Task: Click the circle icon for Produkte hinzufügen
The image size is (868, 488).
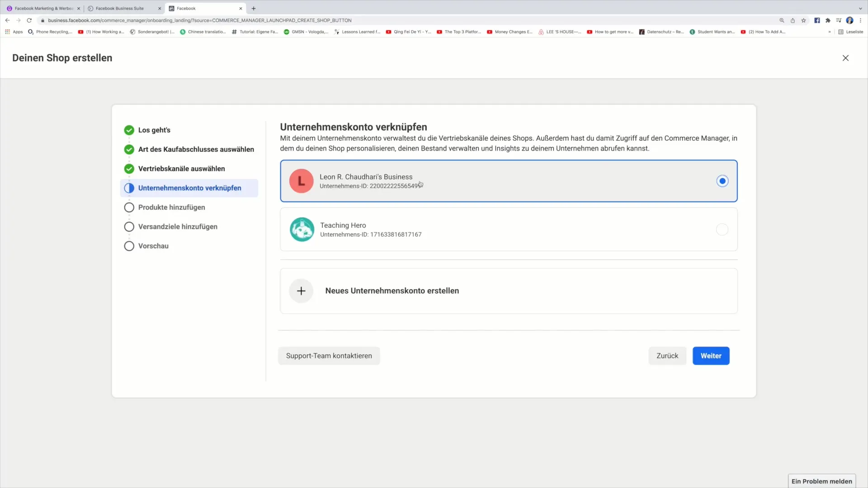Action: pyautogui.click(x=129, y=207)
